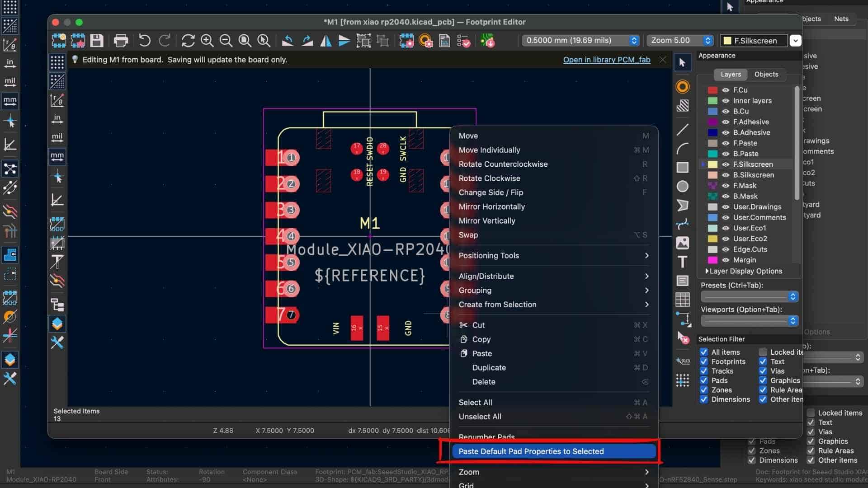868x488 pixels.
Task: Select the Draw circle tool
Action: [683, 186]
